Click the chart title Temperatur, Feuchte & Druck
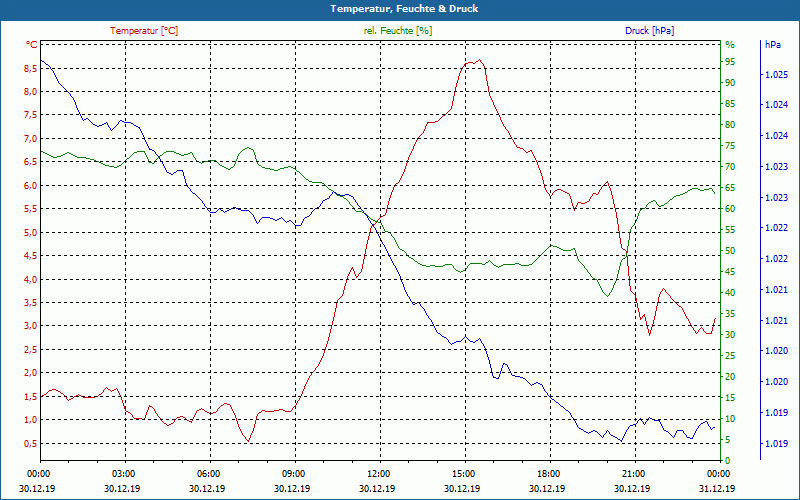 (404, 9)
